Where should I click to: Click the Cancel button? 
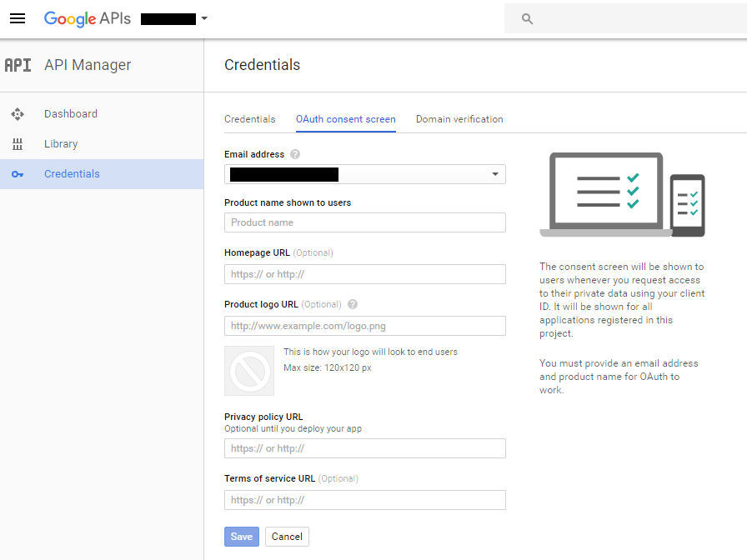[287, 537]
